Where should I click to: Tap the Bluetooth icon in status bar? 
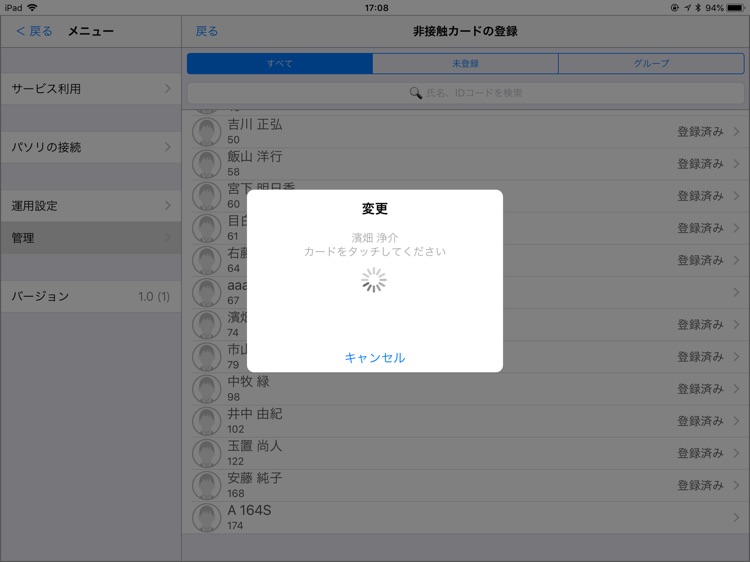[698, 8]
